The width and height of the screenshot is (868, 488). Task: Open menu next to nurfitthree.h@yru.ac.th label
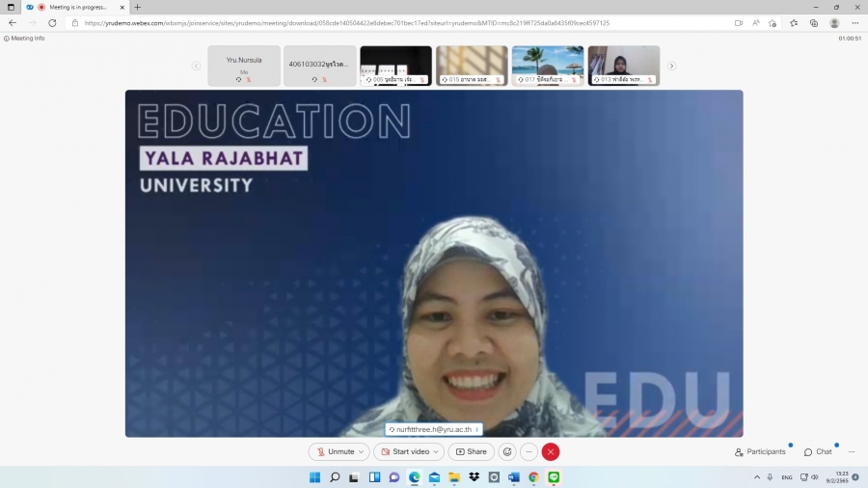point(476,429)
